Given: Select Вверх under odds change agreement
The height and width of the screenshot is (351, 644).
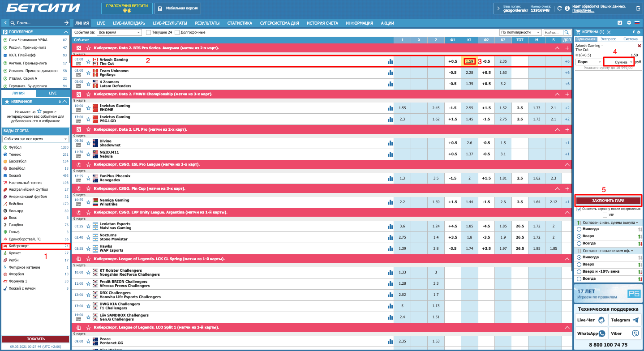Looking at the screenshot, I should (580, 265).
